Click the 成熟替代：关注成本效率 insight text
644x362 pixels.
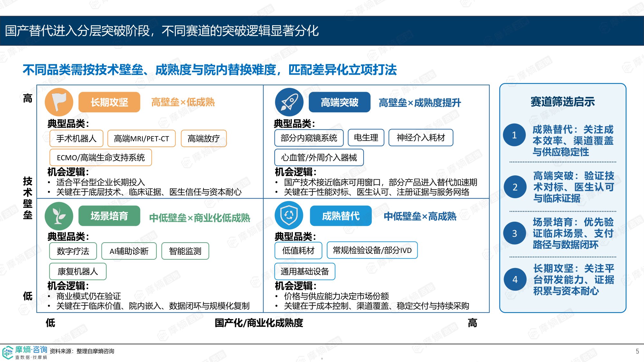tap(573, 141)
